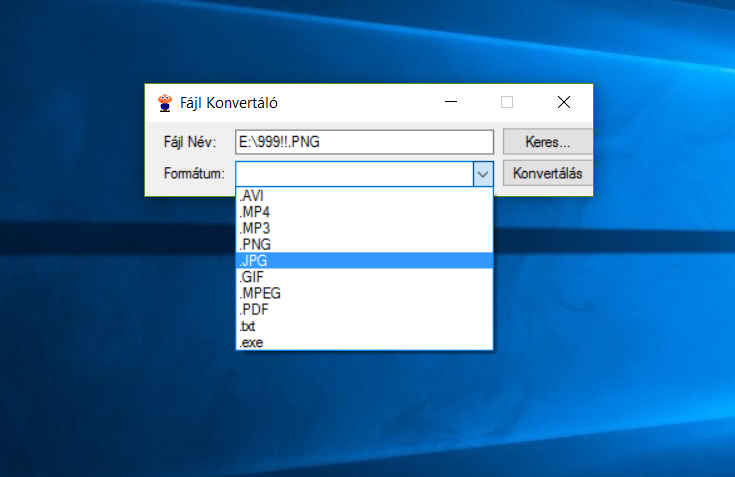
Task: Pick .exe from the dropdown list
Action: pyautogui.click(x=364, y=343)
